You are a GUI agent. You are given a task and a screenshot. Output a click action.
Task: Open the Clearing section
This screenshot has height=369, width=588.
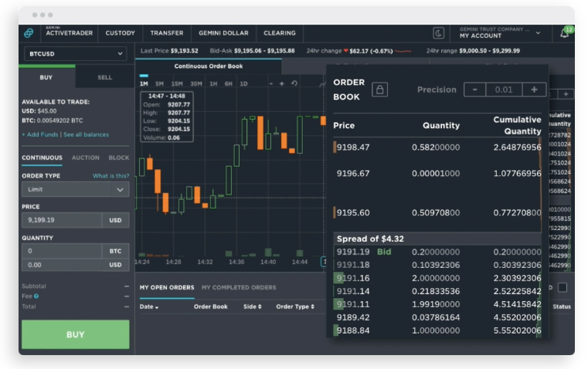280,33
